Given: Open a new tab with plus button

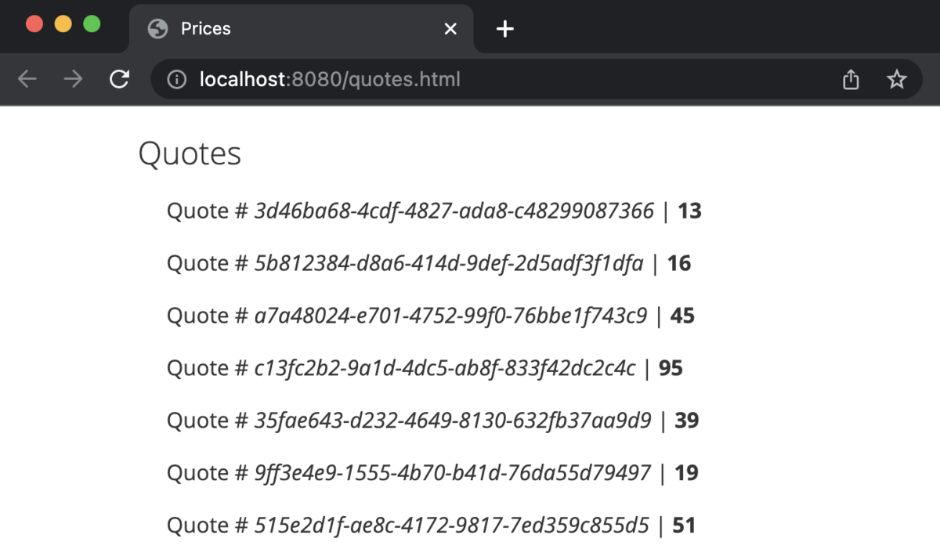Looking at the screenshot, I should coord(505,29).
